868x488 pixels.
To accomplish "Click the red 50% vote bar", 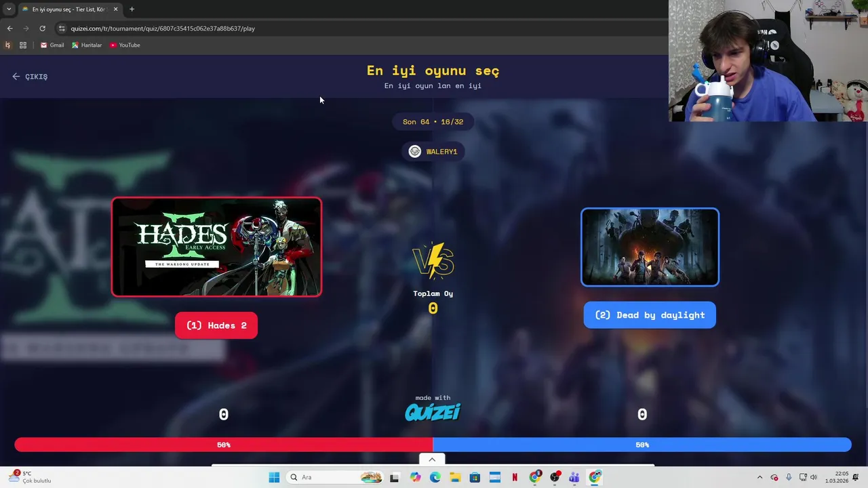I will point(224,445).
